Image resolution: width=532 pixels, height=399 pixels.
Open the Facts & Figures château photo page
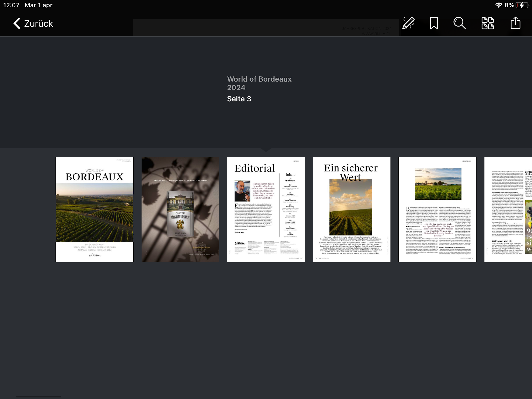(x=437, y=210)
